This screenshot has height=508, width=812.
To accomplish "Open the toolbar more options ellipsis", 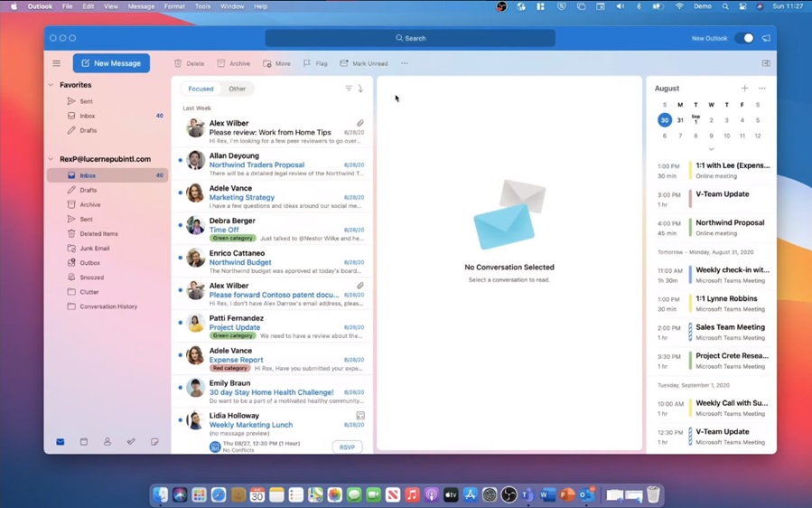I will click(405, 63).
